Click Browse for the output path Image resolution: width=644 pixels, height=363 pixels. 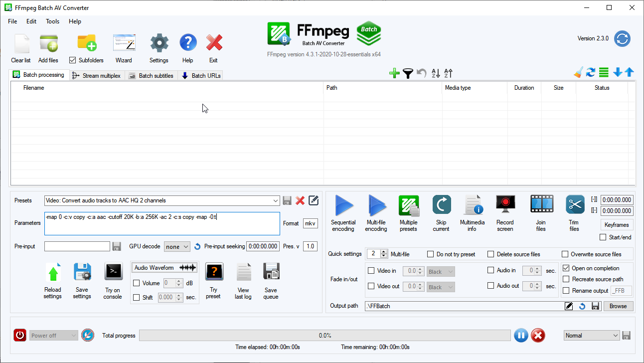click(x=618, y=306)
